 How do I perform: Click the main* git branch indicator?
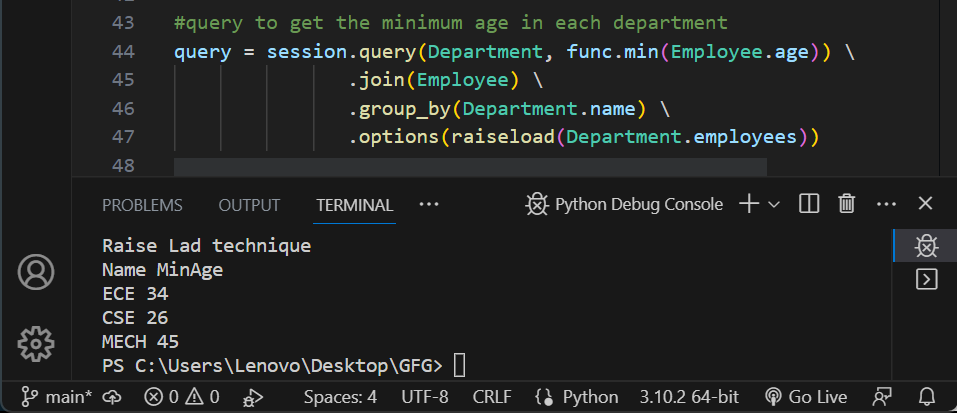[x=56, y=397]
